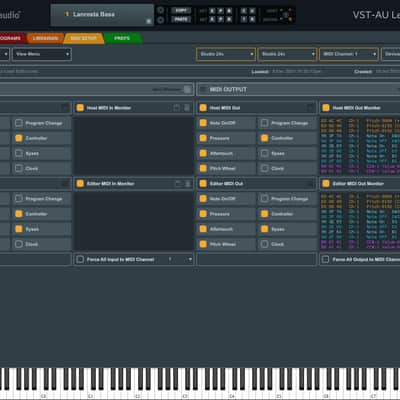This screenshot has width=400, height=400.
Task: Toggle the Host MIDI In Monitor enable box
Action: pos(80,108)
